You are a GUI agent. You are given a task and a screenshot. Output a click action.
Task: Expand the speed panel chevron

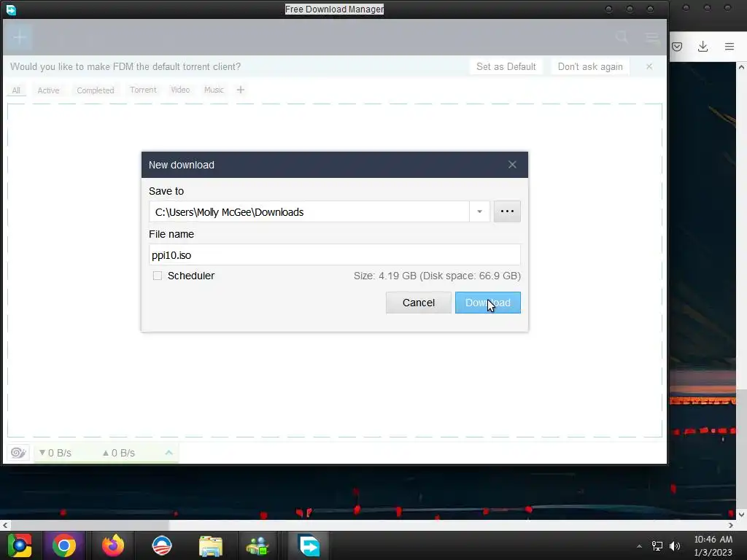click(x=169, y=452)
